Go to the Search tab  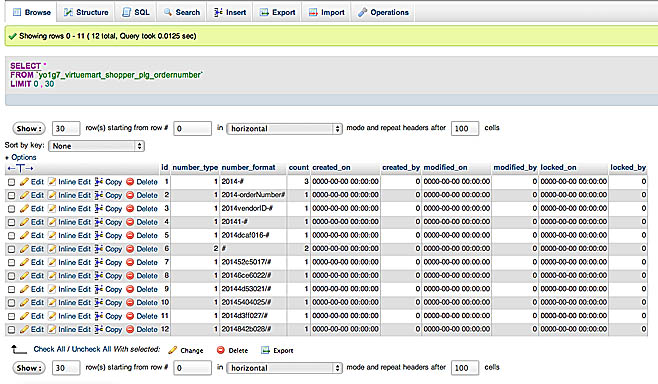pos(182,12)
